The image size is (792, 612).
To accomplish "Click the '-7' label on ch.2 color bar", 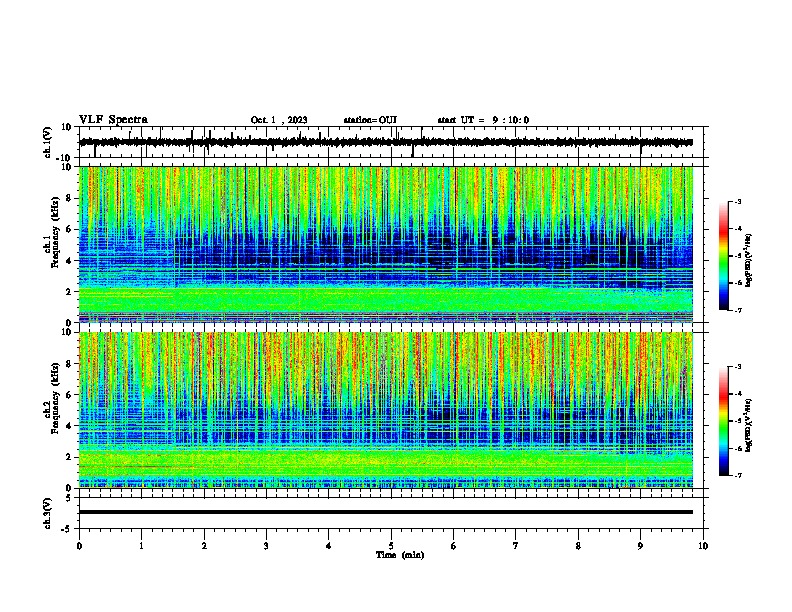I will (x=738, y=475).
